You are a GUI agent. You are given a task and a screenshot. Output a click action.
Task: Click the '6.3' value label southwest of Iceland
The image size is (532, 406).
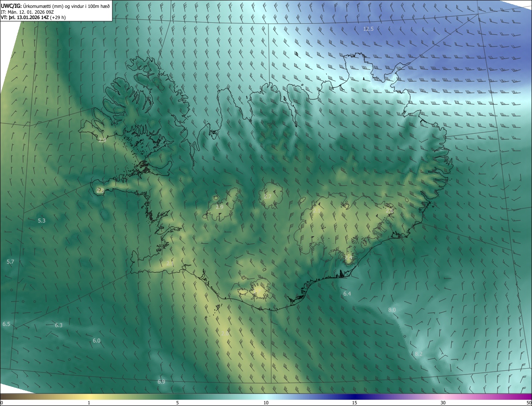(x=59, y=325)
